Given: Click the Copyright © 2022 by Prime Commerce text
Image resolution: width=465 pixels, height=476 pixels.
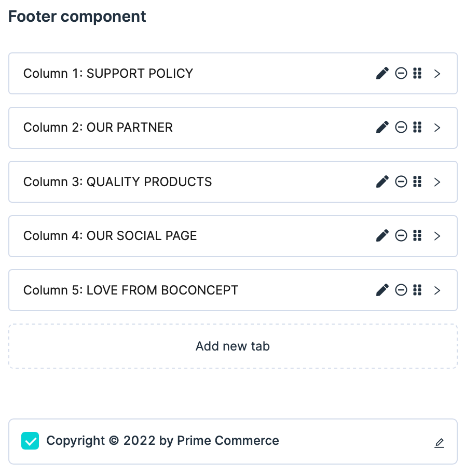Looking at the screenshot, I should 162,441.
